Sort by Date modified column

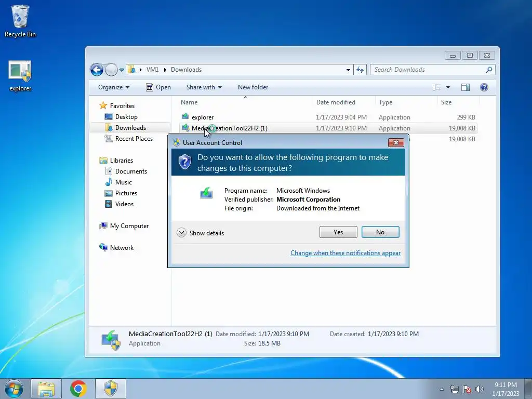pos(344,102)
